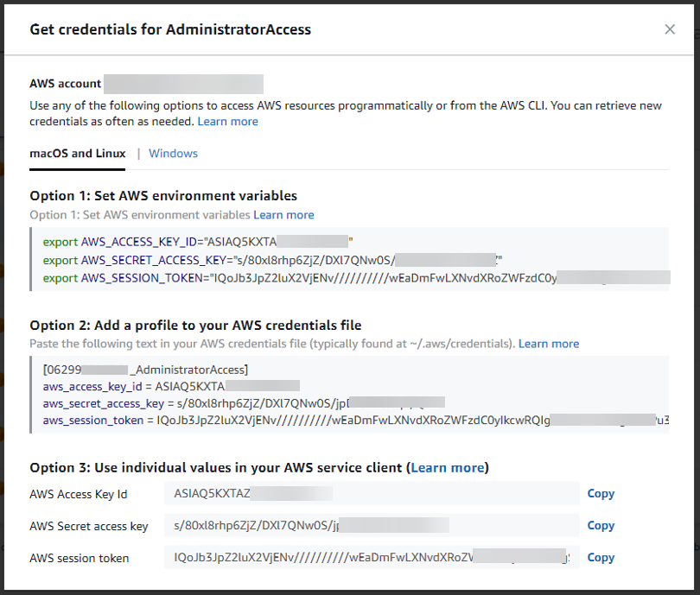Viewport: 700px width, 595px height.
Task: Click the aws_access_key_id line in Option 2
Action: pos(171,386)
